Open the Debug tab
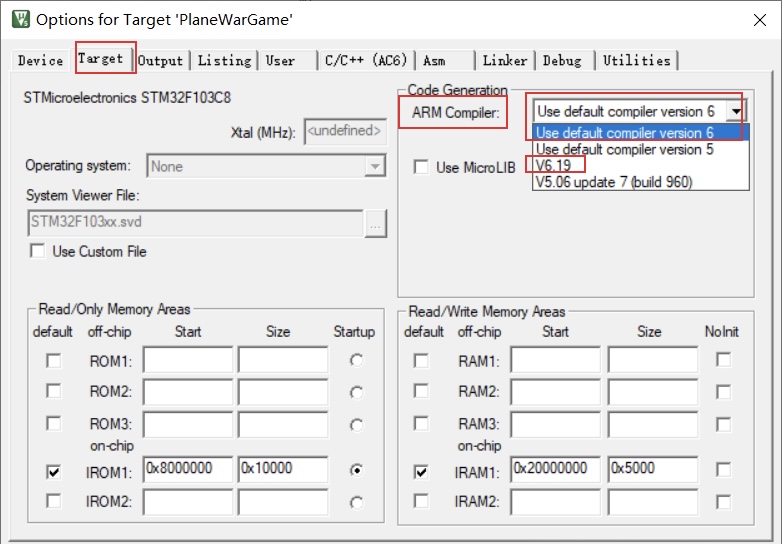 (562, 61)
